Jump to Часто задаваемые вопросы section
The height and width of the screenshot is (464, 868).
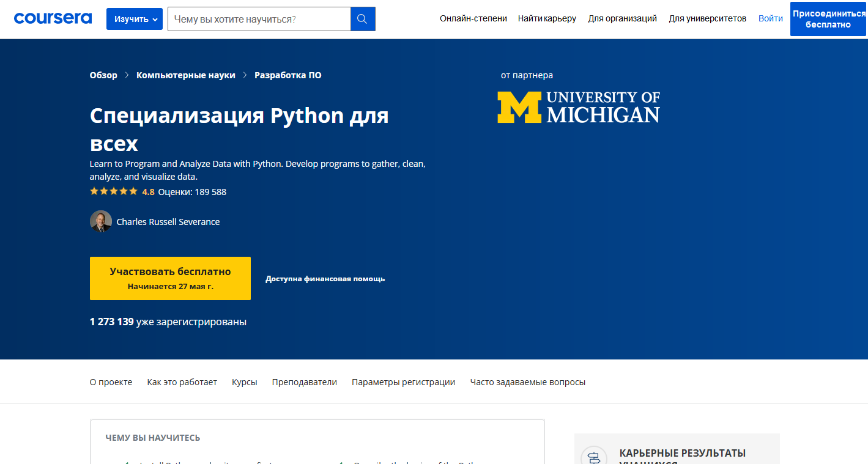527,382
